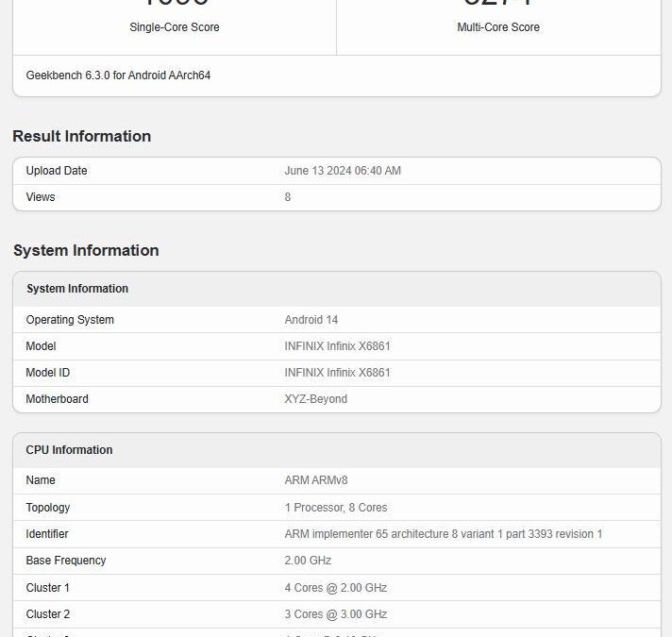672x637 pixels.
Task: Click the CPU Information table header
Action: pos(70,450)
